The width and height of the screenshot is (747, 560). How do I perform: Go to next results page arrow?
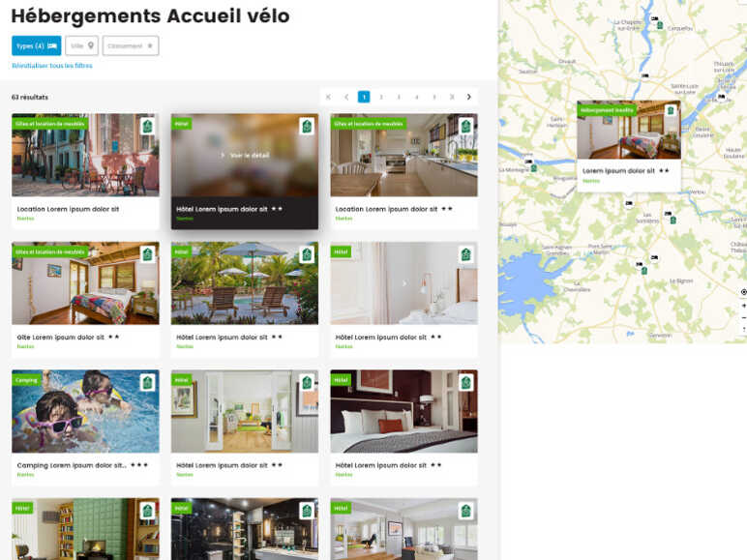tap(468, 97)
